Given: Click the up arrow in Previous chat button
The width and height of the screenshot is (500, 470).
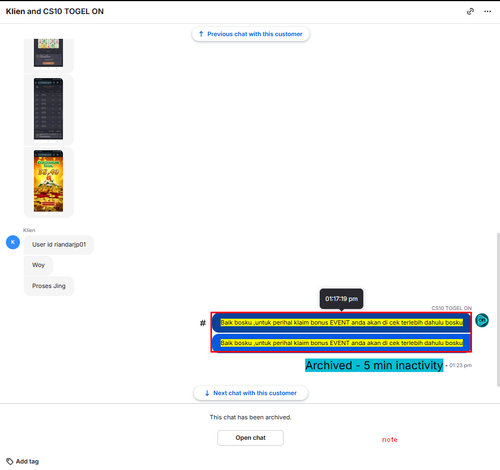Looking at the screenshot, I should coord(201,34).
